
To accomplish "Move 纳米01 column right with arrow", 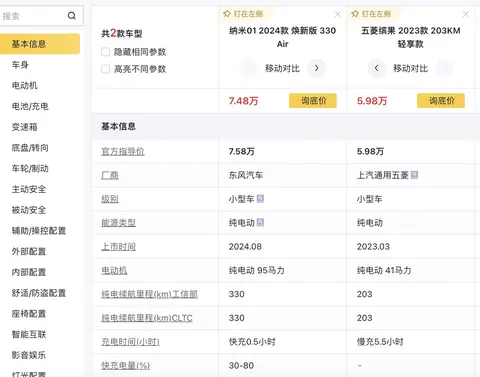I will point(316,68).
